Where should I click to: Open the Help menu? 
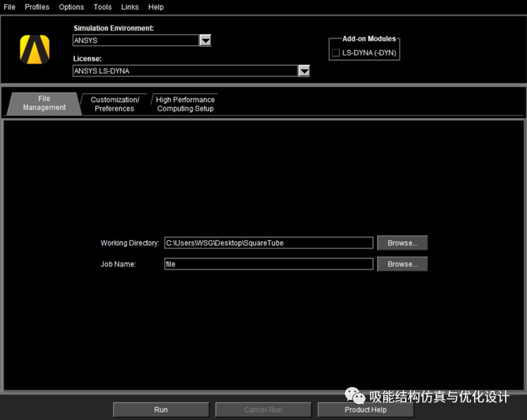(155, 7)
